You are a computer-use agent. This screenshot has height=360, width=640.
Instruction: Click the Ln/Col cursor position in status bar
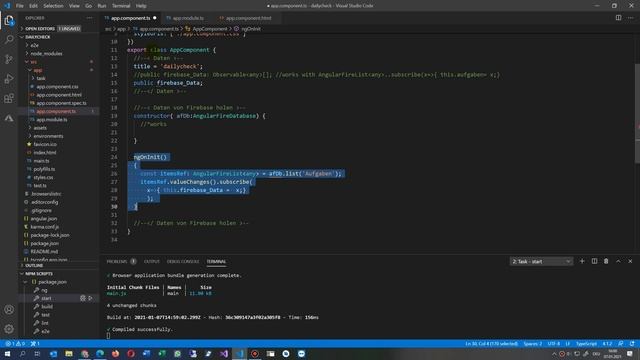491,344
